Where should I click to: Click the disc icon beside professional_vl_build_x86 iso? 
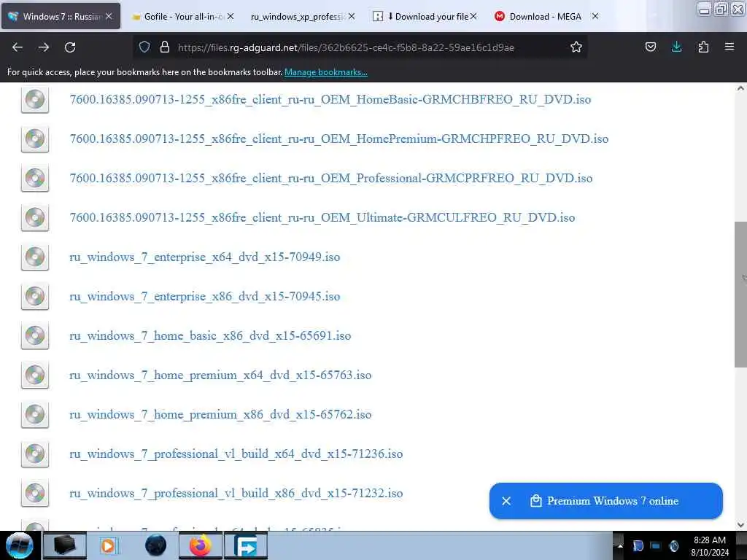point(35,494)
